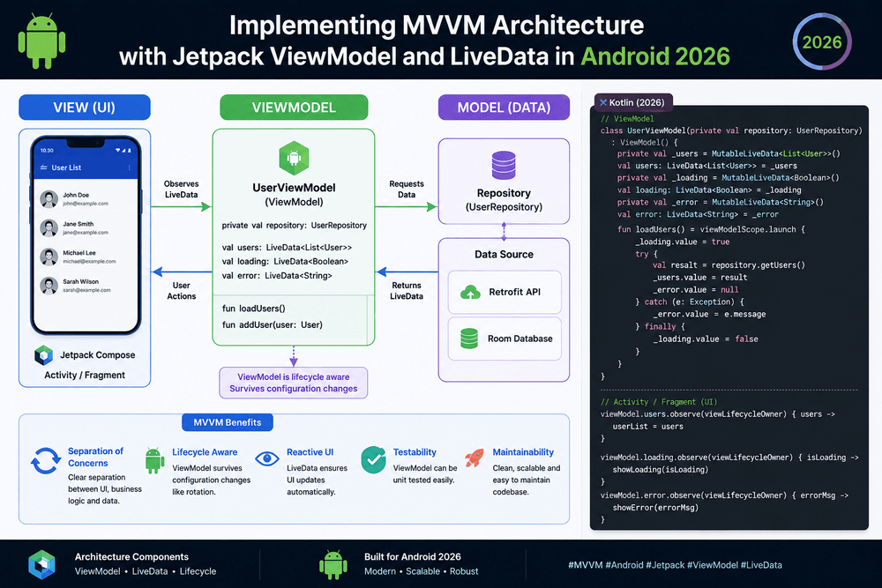
Task: Select the Kotlin (2026) code tab
Action: tap(632, 102)
